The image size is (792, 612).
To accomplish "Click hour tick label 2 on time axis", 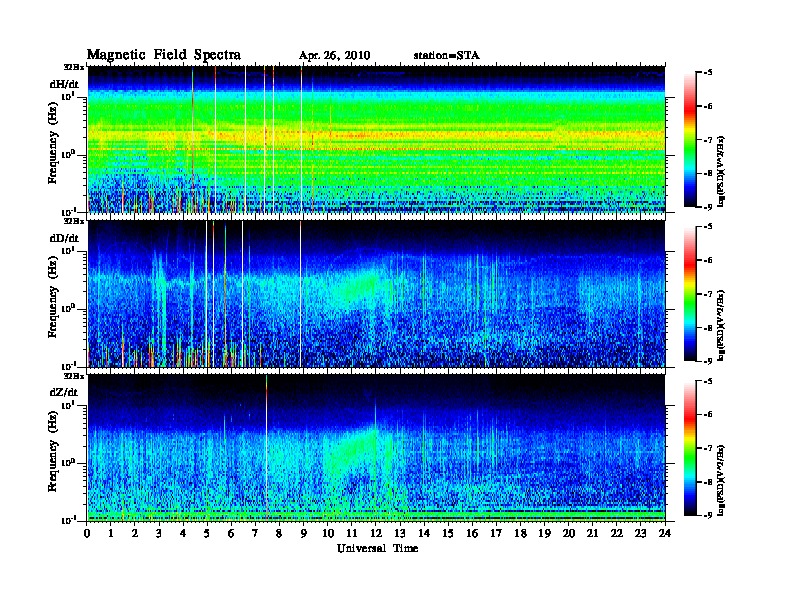I will [x=135, y=534].
